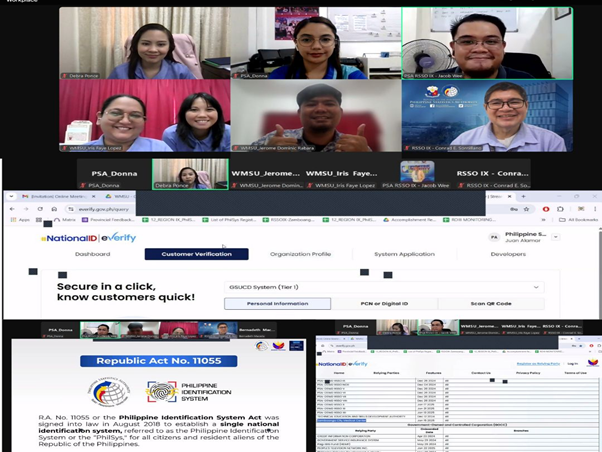
Task: Open the Accomplishment Re bookmark
Action: [410, 220]
